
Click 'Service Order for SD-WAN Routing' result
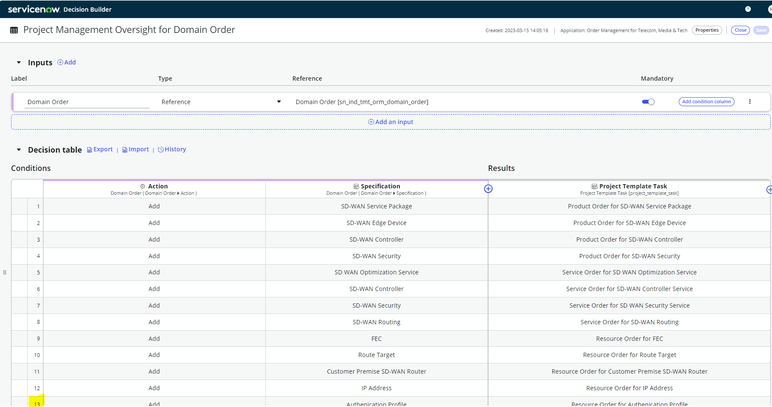(x=629, y=322)
